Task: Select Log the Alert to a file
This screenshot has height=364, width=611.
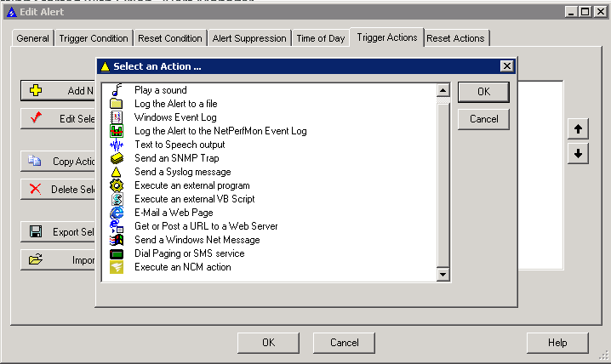Action: pyautogui.click(x=176, y=104)
